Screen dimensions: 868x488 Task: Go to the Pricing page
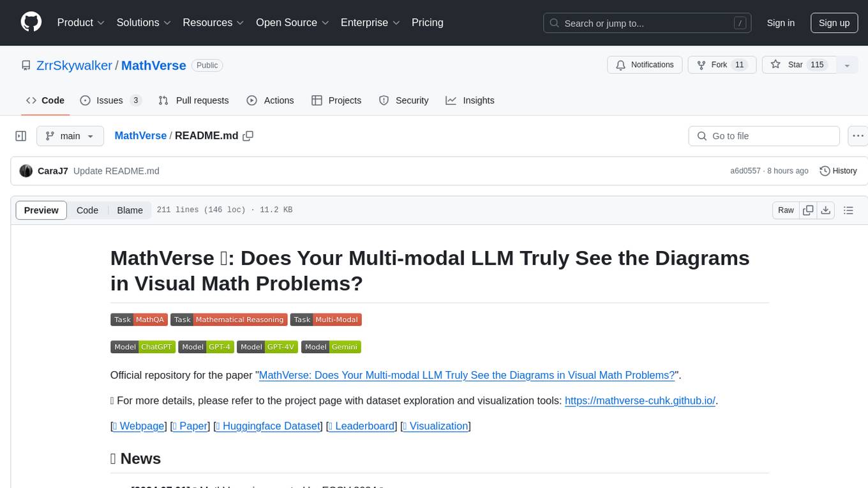[x=428, y=22]
